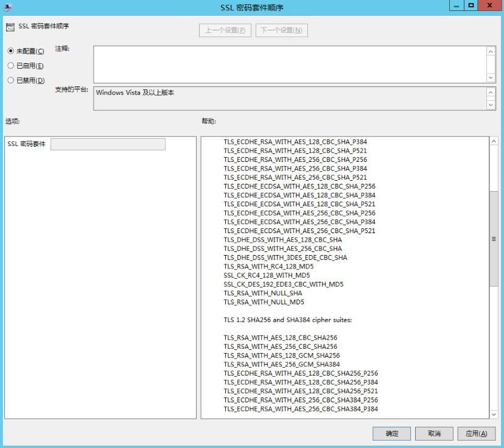Click down arrow in 支持的平台 box scrollbar

(x=491, y=105)
